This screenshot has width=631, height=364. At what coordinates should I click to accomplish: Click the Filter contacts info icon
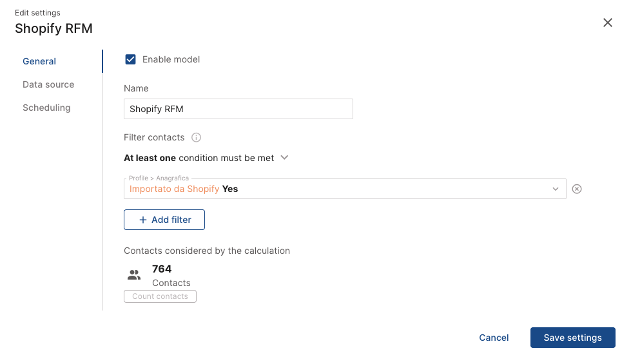point(196,138)
